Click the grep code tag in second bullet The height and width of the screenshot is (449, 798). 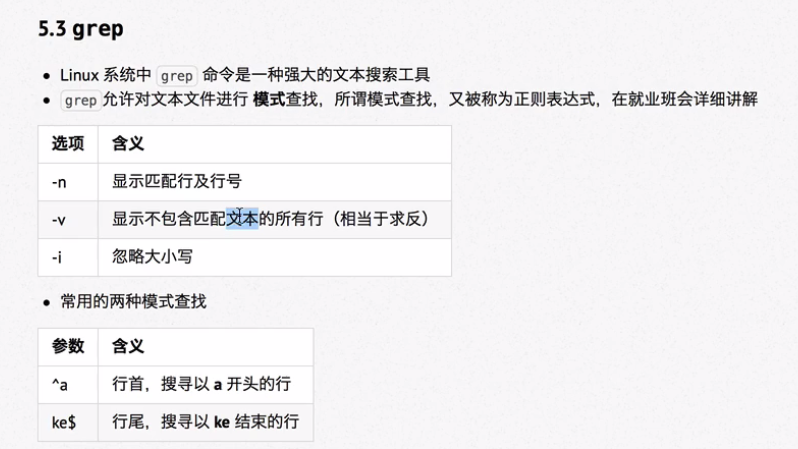[x=80, y=100]
